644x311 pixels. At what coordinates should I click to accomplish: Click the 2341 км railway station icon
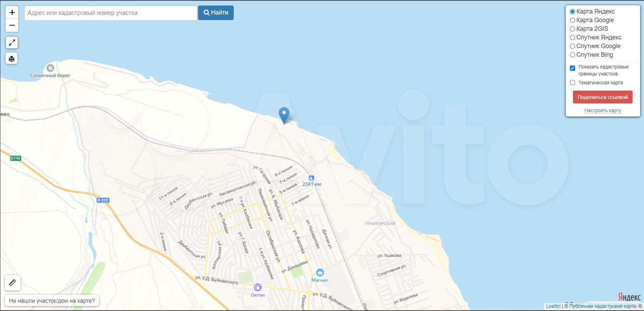pos(311,178)
